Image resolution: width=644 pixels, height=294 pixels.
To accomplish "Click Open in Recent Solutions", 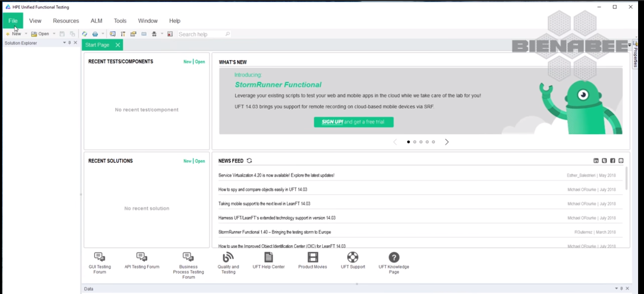I will point(200,161).
